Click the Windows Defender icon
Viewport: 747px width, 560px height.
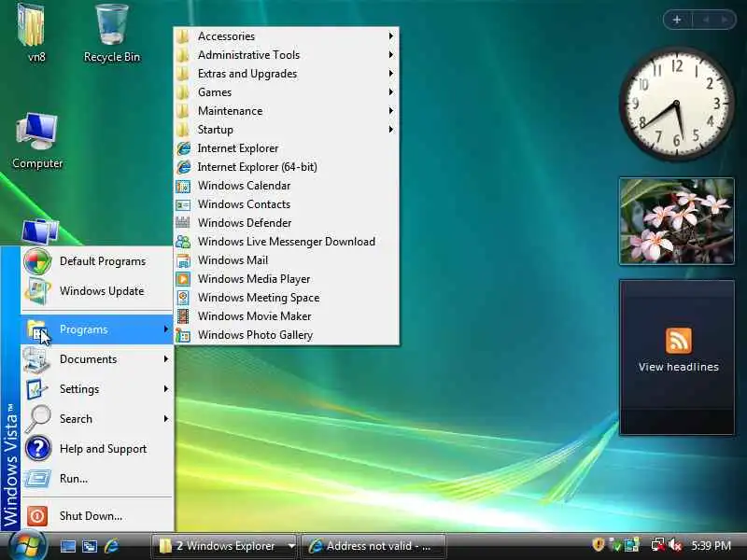pos(183,223)
